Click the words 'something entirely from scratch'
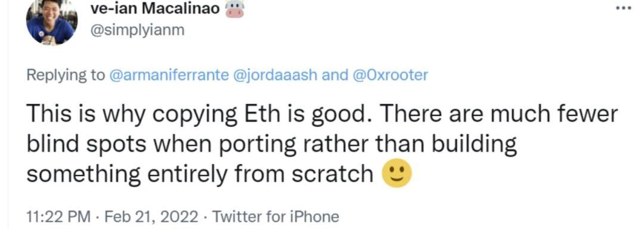Screen dimensions: 644x229 (200, 174)
